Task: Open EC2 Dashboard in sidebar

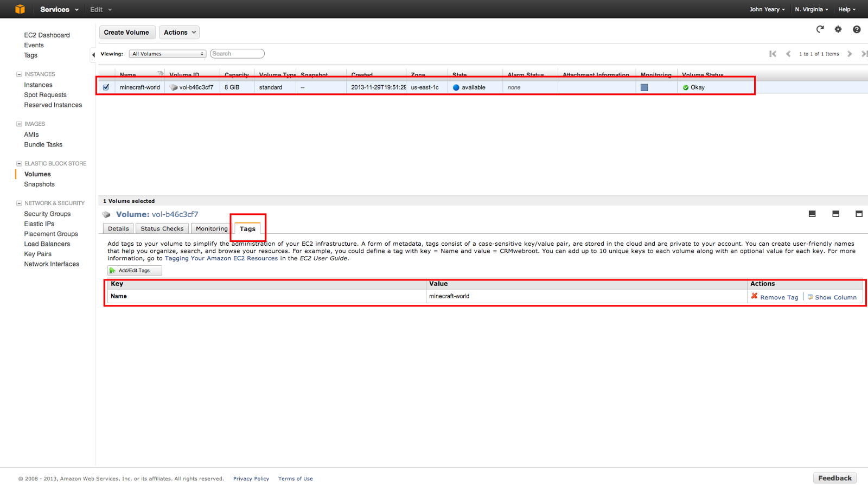Action: 47,35
